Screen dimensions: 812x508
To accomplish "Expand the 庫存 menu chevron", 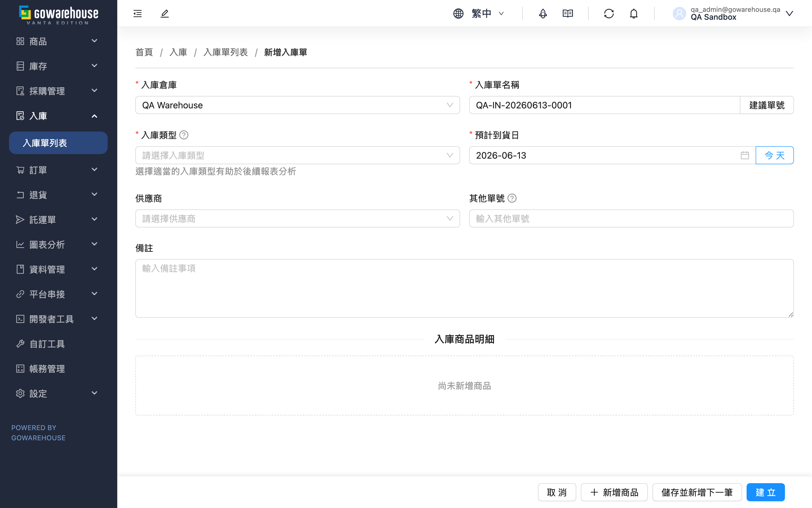I will coord(95,66).
